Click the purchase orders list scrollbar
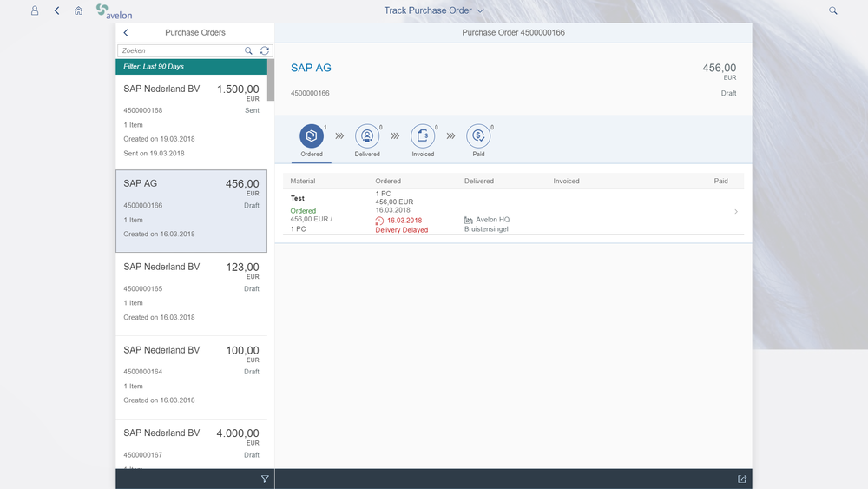The height and width of the screenshot is (489, 868). (271, 80)
